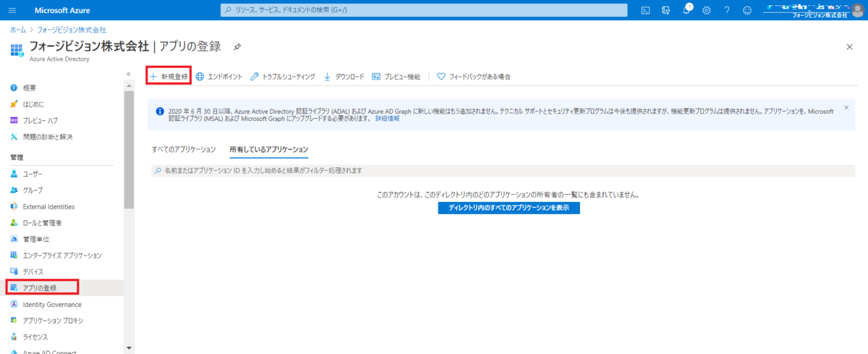This screenshot has width=868, height=354.
Task: Dismiss the ADAL info banner
Action: click(846, 108)
